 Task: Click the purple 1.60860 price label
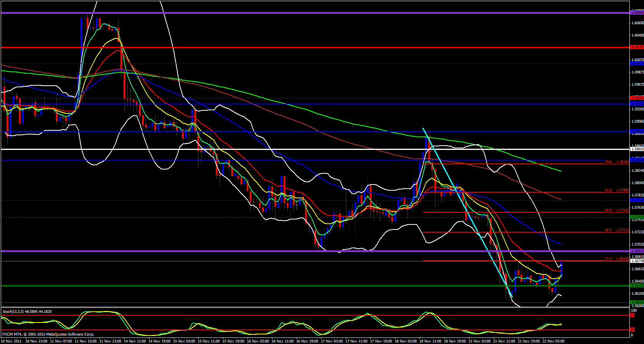coord(637,13)
